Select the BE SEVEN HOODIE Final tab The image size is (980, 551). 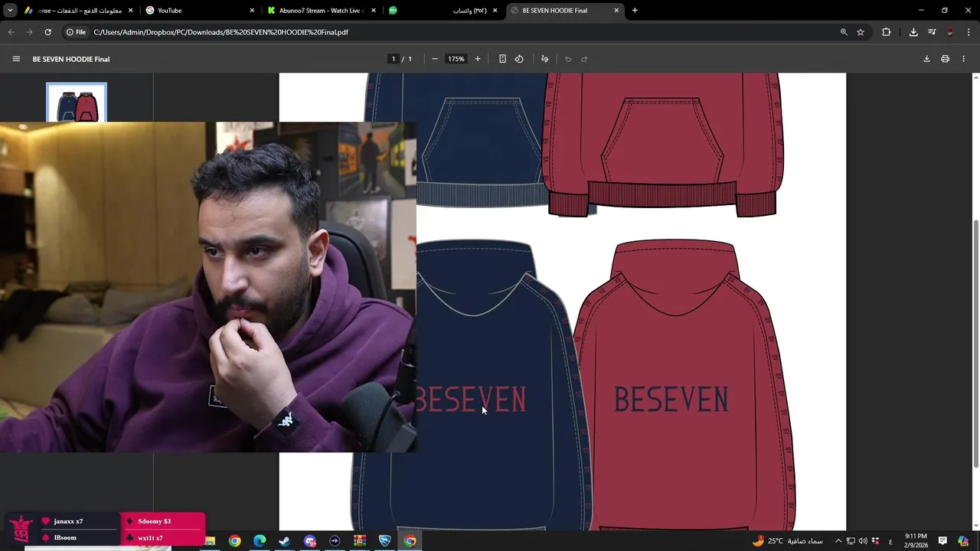[565, 11]
